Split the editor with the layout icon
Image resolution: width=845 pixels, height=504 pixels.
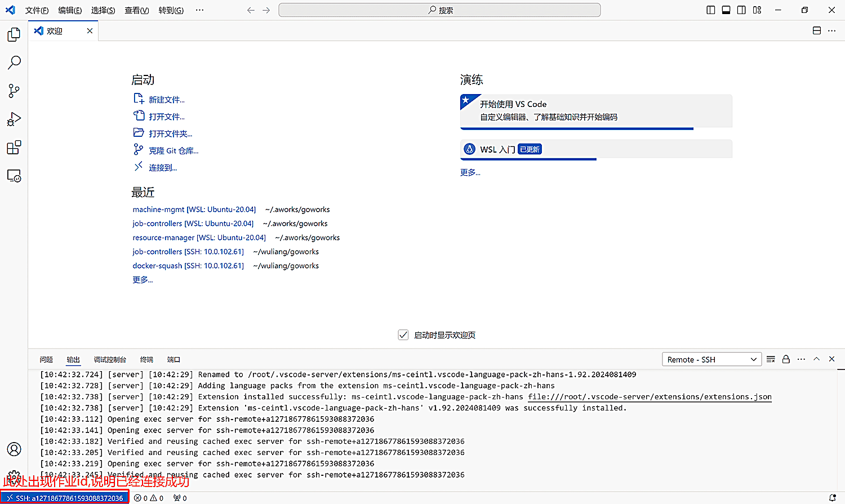[817, 30]
